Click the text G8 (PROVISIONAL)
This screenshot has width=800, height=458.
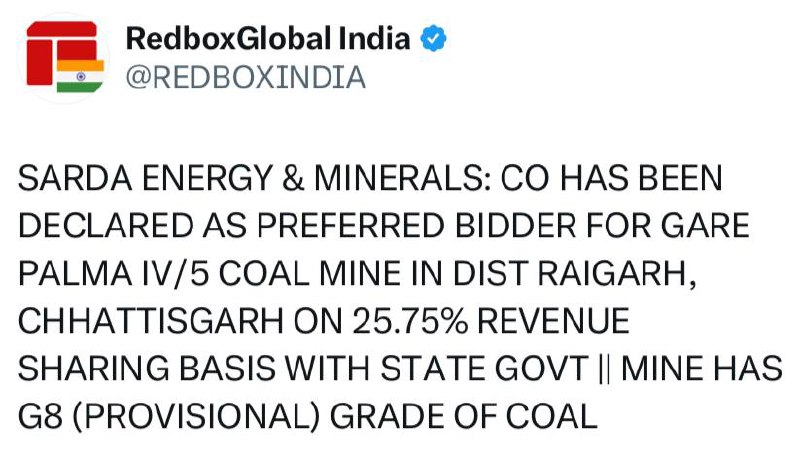coord(169,416)
